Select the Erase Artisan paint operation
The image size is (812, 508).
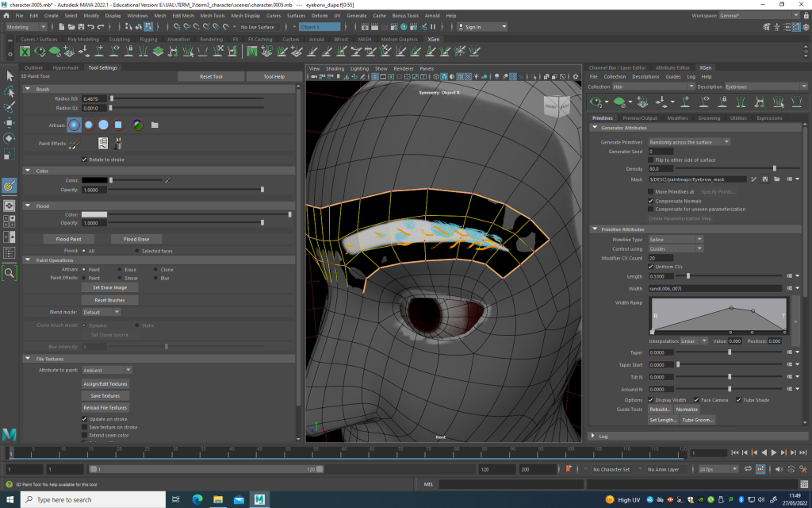coord(120,270)
